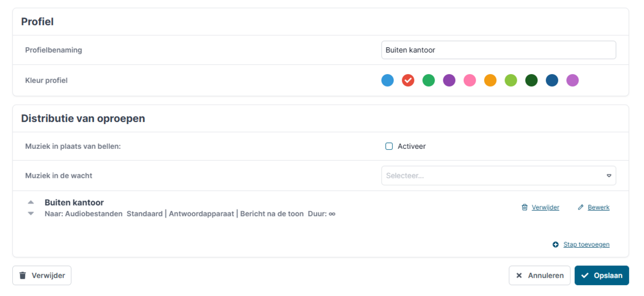This screenshot has width=644, height=296.
Task: Click the dropdown arrow of Selecteer field
Action: (x=609, y=176)
